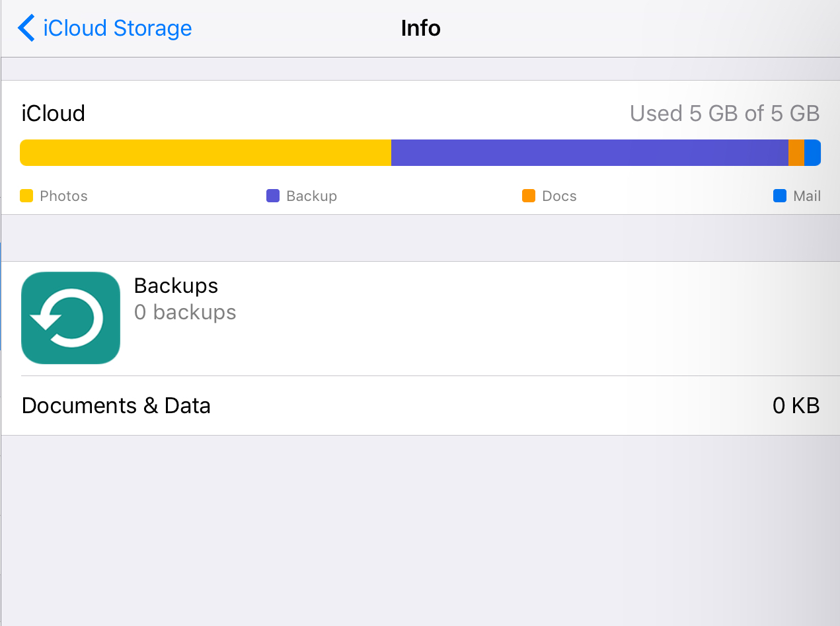
Task: Tap the back chevron arrow
Action: (x=26, y=28)
